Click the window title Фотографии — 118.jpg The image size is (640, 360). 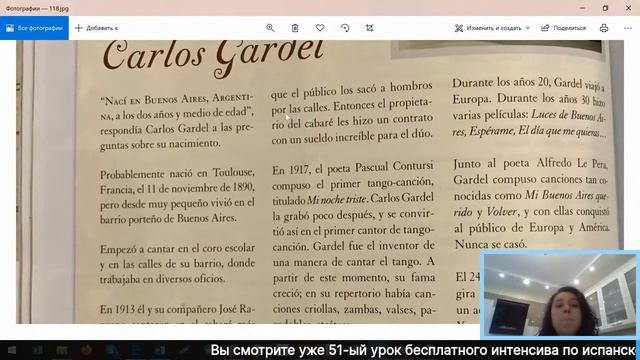pyautogui.click(x=37, y=8)
